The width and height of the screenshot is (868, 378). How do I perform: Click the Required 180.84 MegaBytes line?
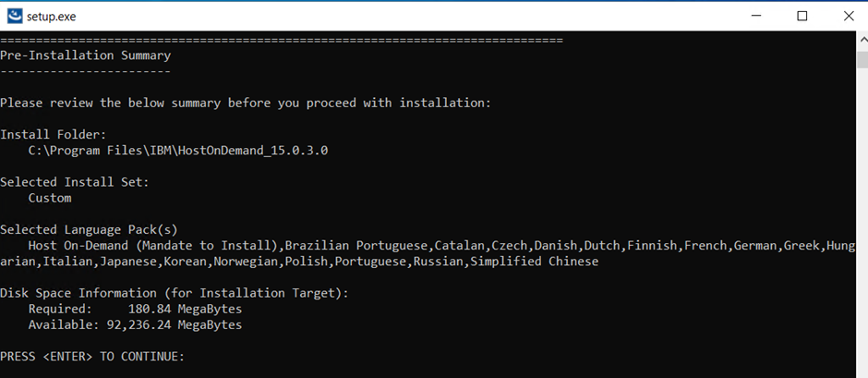click(135, 309)
